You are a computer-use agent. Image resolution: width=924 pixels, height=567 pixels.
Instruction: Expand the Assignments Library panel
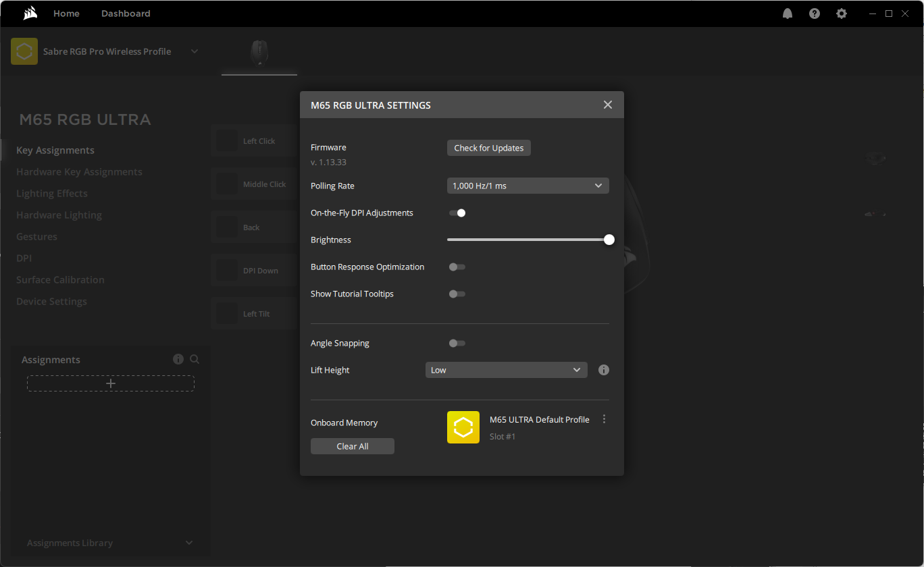click(x=189, y=543)
